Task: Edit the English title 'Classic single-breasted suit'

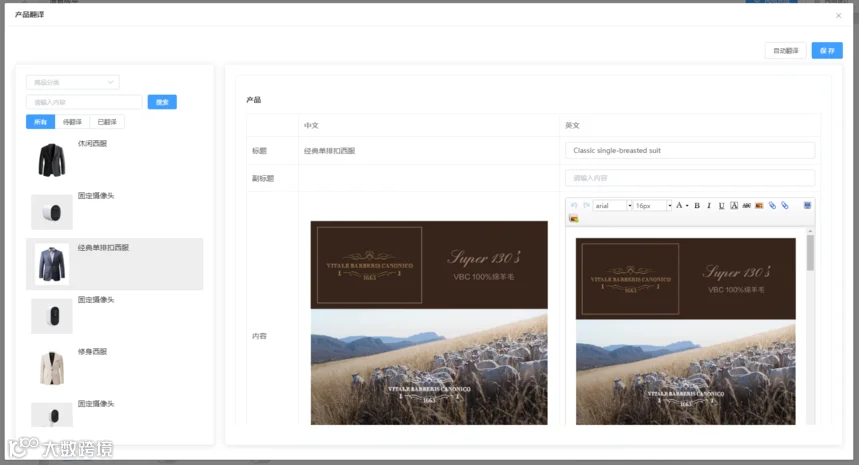Action: coord(690,150)
